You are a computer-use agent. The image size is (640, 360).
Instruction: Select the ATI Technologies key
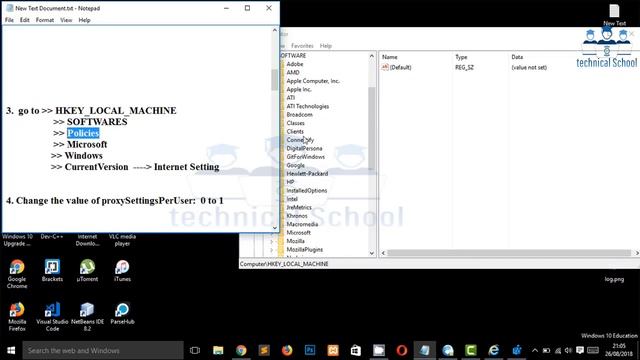click(307, 106)
